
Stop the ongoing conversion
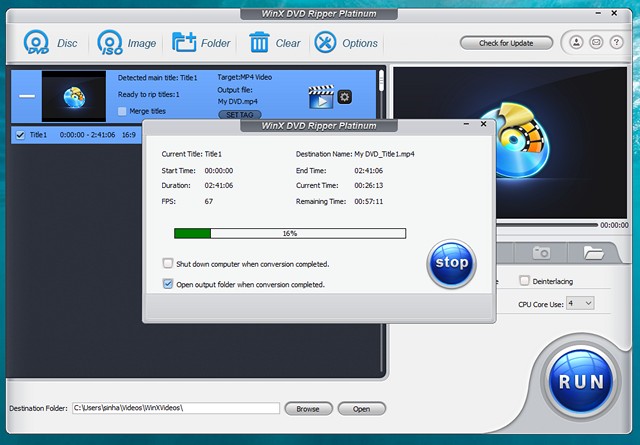(451, 263)
